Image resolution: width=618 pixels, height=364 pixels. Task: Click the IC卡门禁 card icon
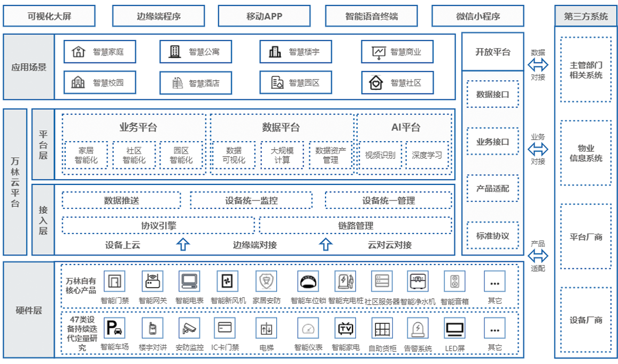pos(225,328)
